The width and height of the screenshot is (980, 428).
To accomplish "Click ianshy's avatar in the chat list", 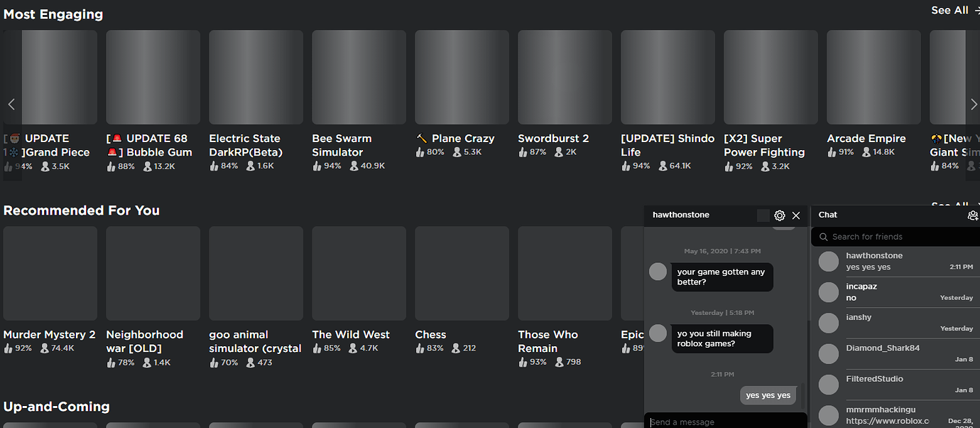I will pos(829,323).
